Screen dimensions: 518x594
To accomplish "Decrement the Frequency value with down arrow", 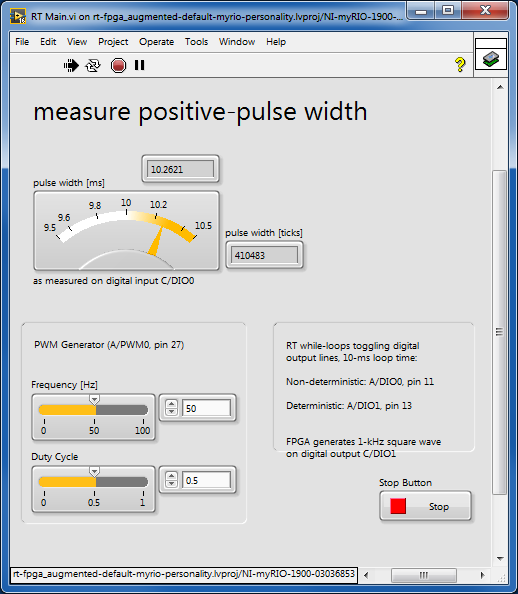I will 171,412.
